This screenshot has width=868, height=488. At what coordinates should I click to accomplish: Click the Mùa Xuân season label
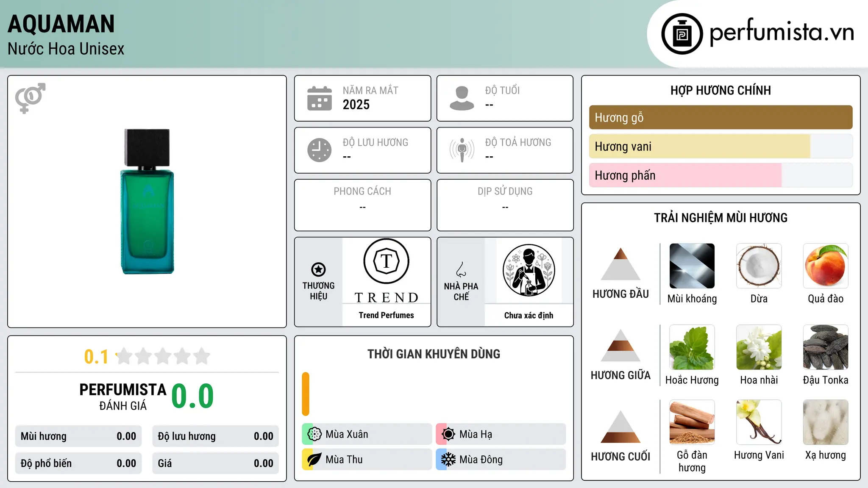347,434
